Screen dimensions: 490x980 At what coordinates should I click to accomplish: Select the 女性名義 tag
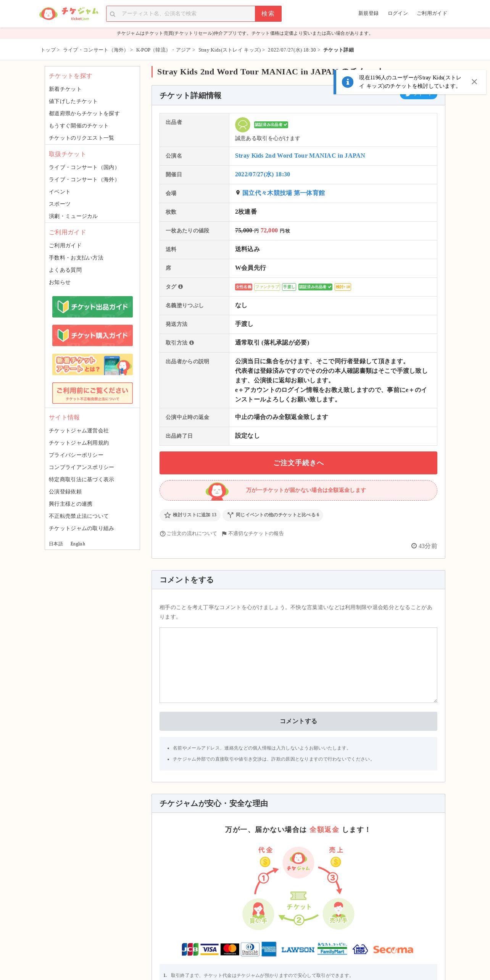click(x=243, y=287)
